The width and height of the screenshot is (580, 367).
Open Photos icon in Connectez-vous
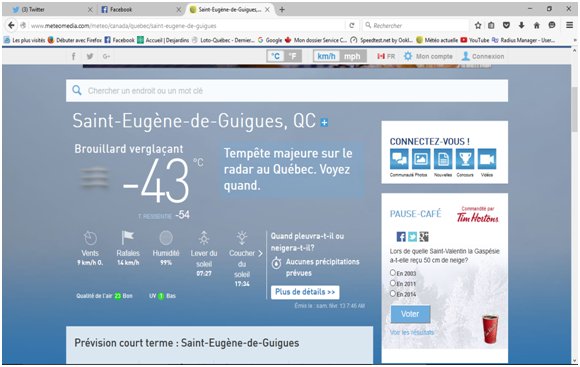click(x=421, y=159)
